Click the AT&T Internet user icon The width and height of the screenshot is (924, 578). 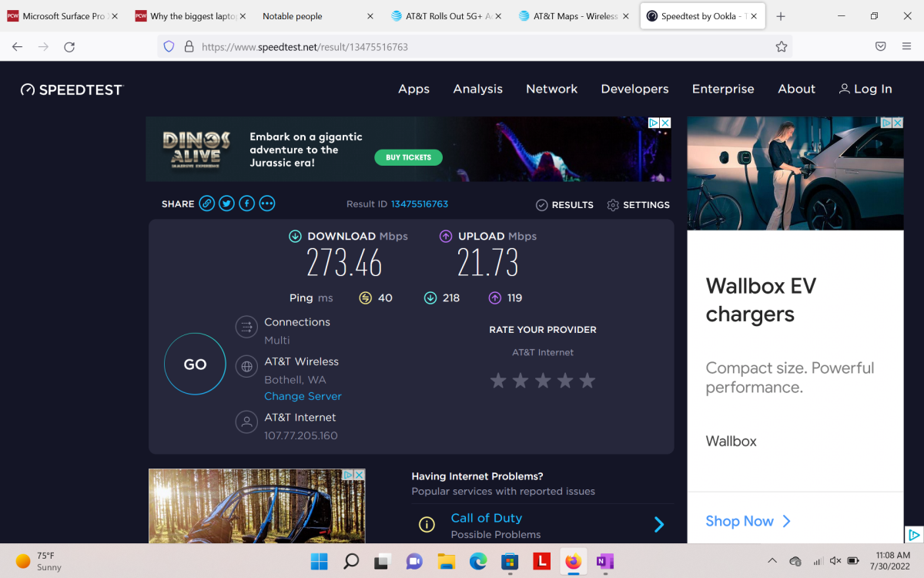tap(246, 422)
